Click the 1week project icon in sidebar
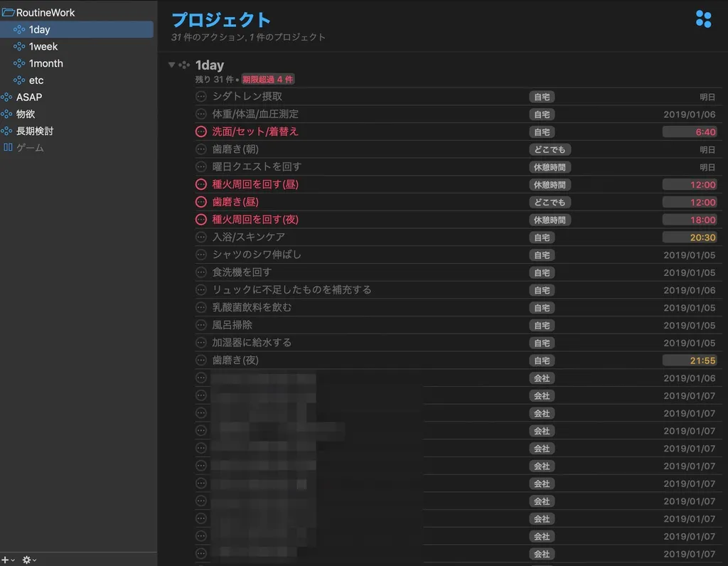 pyautogui.click(x=19, y=46)
